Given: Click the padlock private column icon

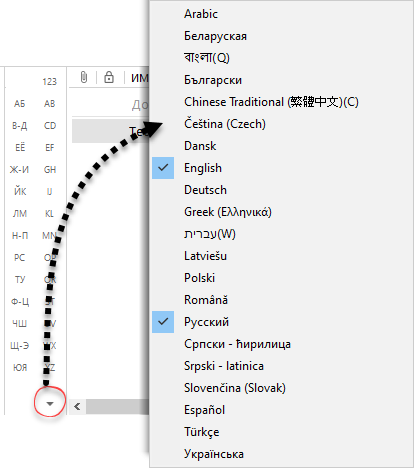Looking at the screenshot, I should tap(109, 77).
